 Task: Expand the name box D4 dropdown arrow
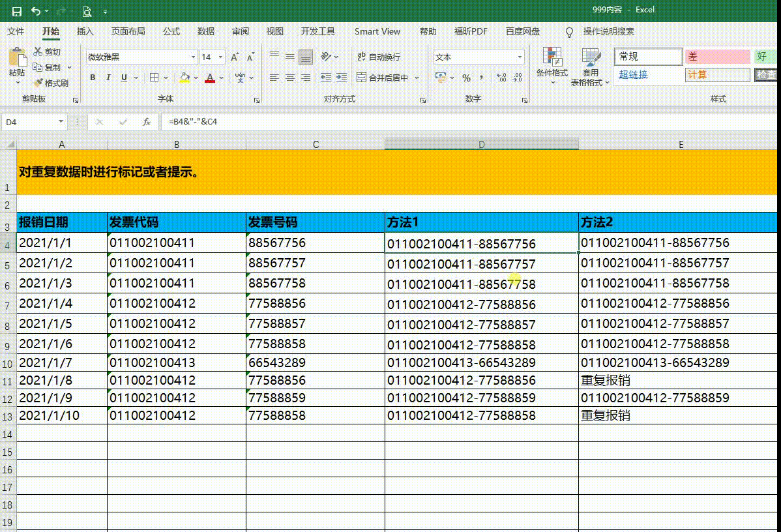click(61, 121)
